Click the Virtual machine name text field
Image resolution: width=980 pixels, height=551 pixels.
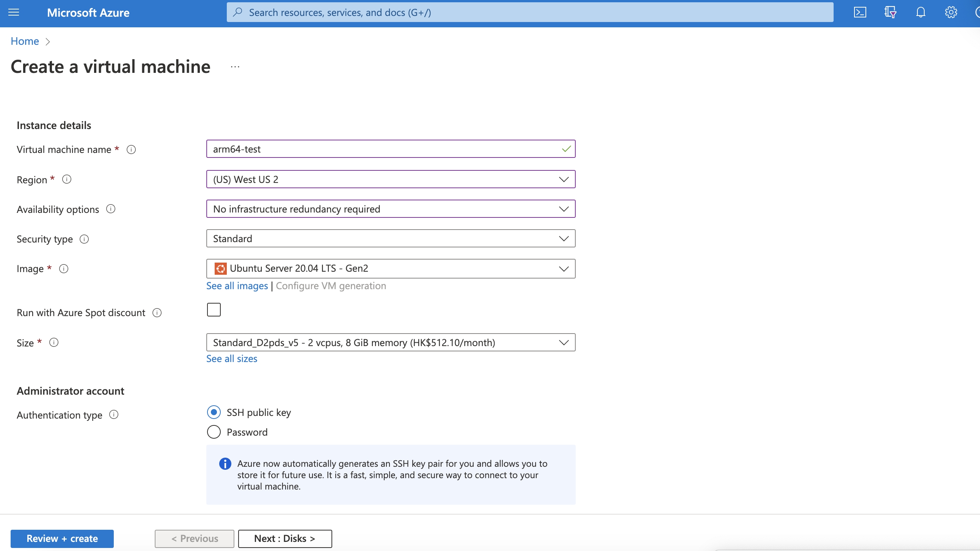384,149
